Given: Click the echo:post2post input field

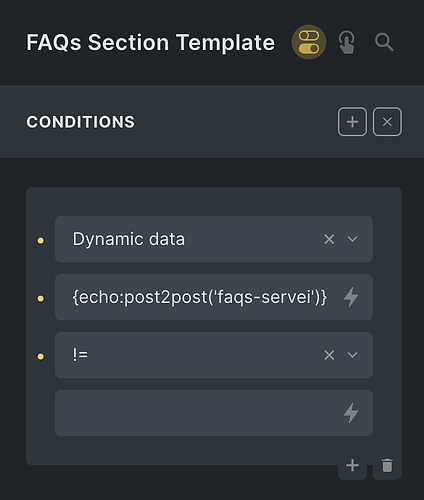Looking at the screenshot, I should click(x=214, y=297).
